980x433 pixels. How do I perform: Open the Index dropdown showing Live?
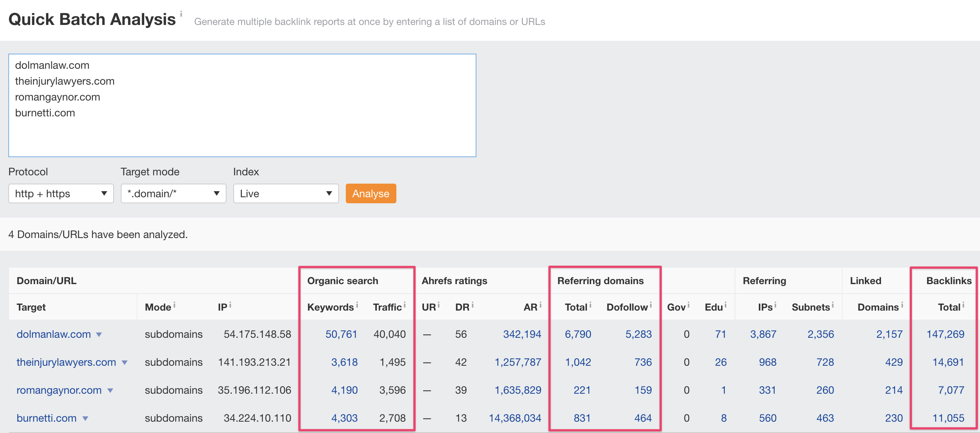[x=286, y=193]
